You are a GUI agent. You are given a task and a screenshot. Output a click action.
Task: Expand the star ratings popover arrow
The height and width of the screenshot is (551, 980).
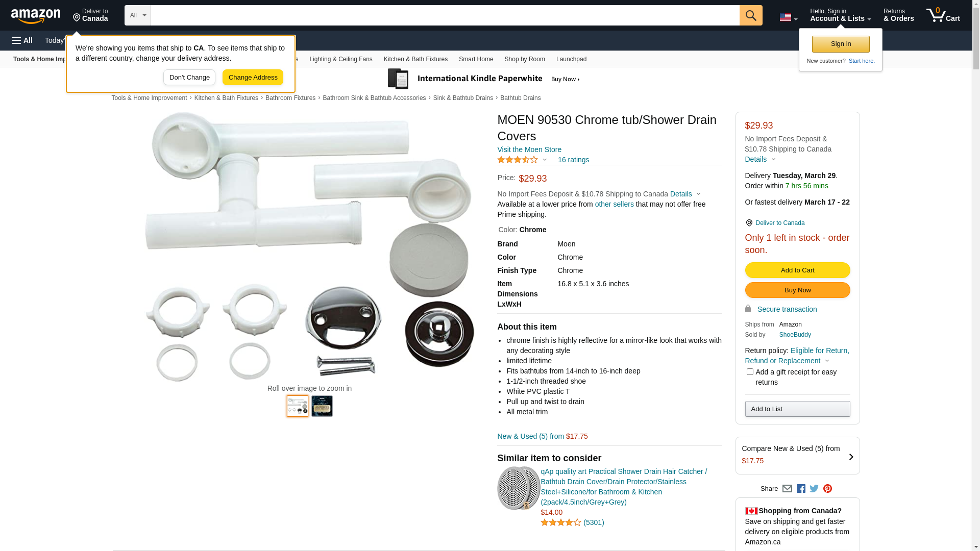click(545, 160)
